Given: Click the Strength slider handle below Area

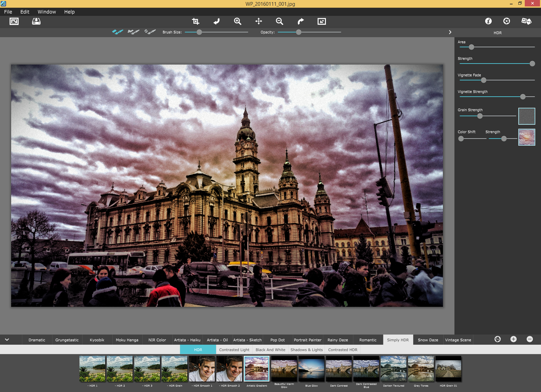Looking at the screenshot, I should point(532,64).
